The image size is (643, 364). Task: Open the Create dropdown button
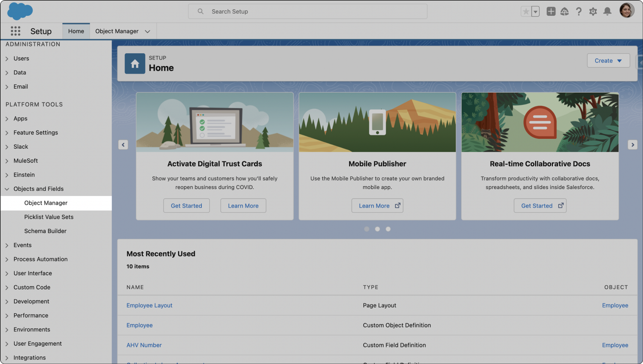[608, 60]
